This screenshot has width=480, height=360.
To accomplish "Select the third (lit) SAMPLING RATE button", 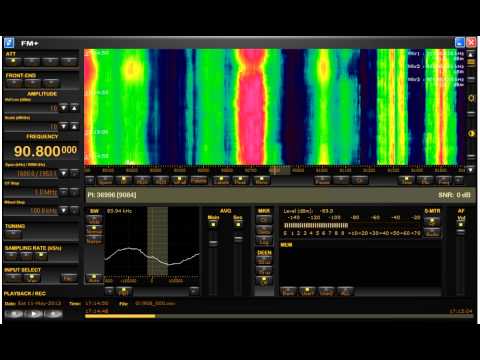I will click(41, 256).
